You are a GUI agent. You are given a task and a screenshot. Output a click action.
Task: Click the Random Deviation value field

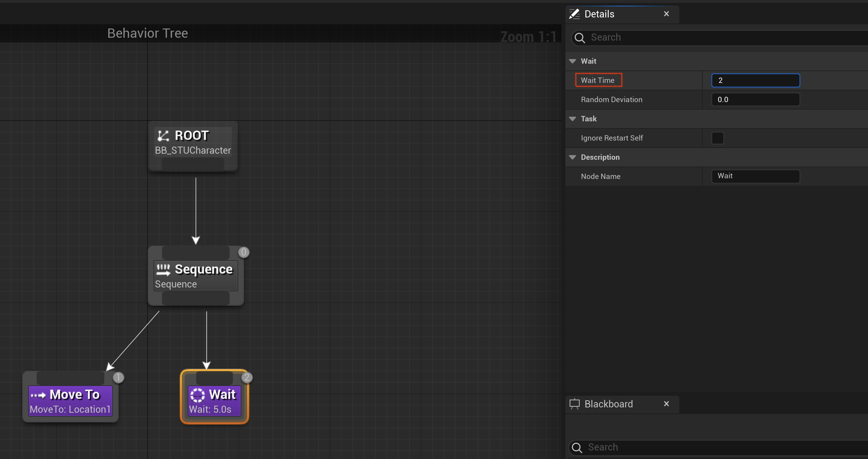(x=755, y=100)
